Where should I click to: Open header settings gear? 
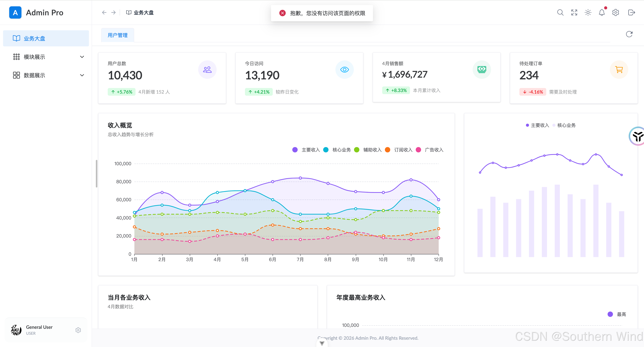coord(615,12)
